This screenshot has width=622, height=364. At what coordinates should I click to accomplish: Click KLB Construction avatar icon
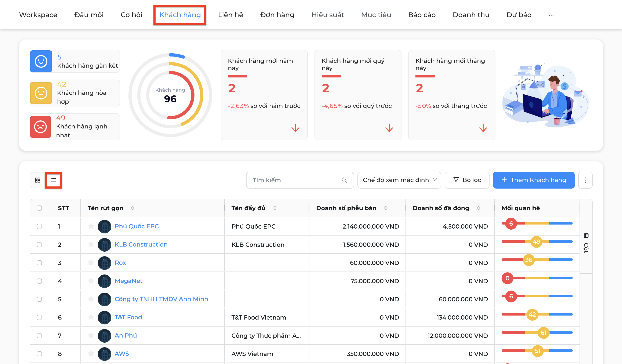pos(104,245)
